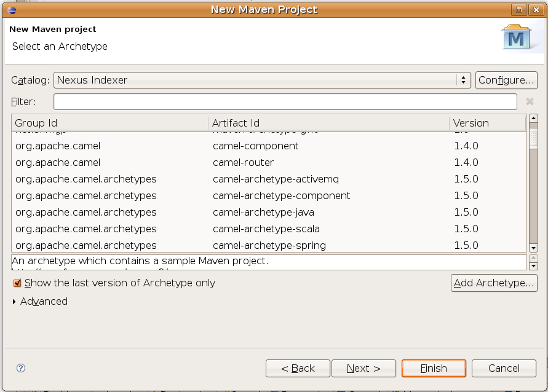
Task: Select the camel-router archetype entry
Action: (x=244, y=162)
